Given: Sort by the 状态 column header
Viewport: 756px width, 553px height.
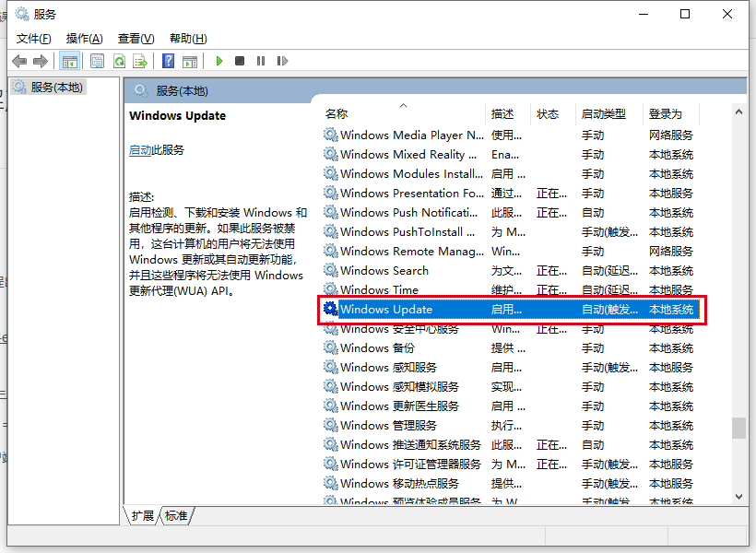Looking at the screenshot, I should [x=553, y=113].
